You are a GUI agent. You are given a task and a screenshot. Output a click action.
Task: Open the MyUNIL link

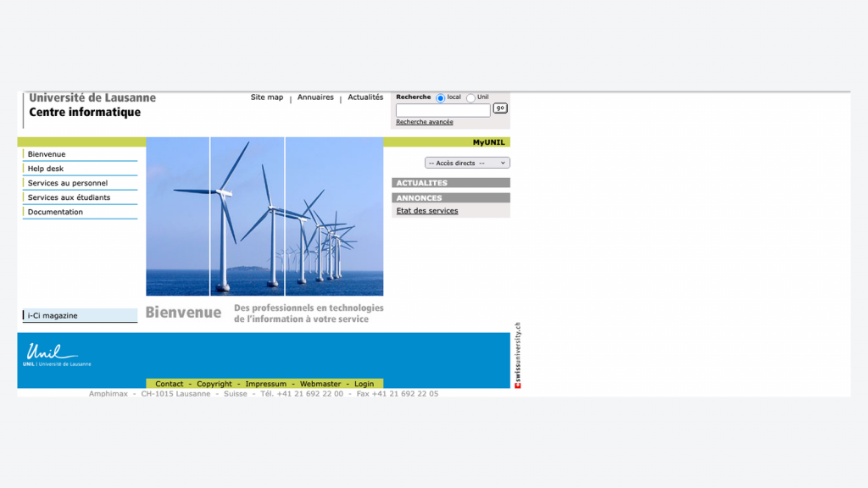point(489,142)
